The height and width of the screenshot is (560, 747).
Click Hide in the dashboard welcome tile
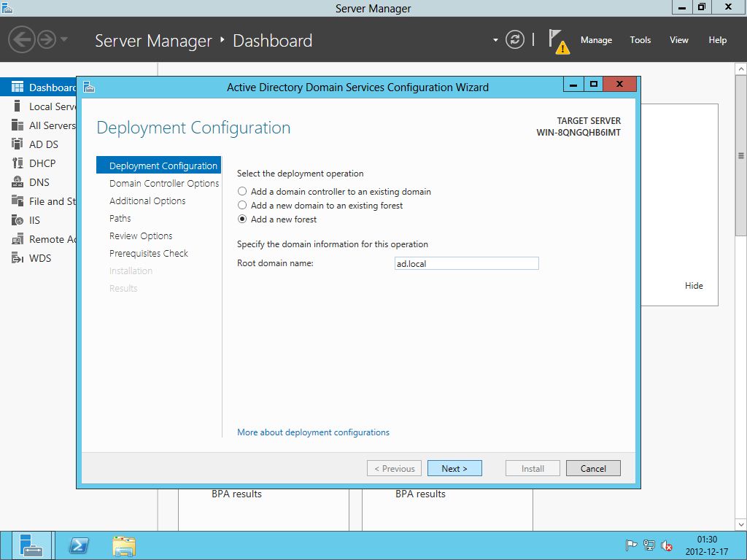pos(694,286)
